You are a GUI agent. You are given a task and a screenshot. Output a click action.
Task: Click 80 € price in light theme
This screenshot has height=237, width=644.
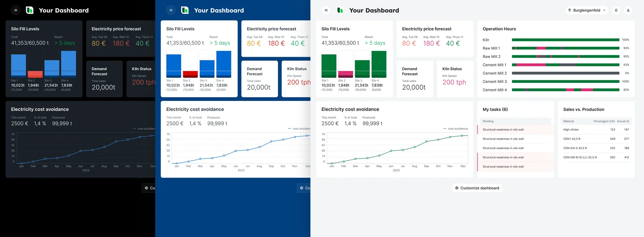[409, 43]
